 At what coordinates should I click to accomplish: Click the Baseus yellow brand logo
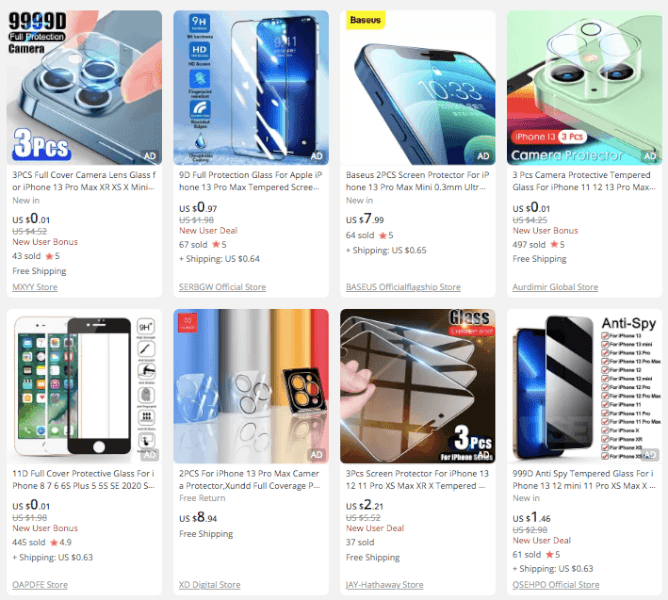(x=365, y=20)
